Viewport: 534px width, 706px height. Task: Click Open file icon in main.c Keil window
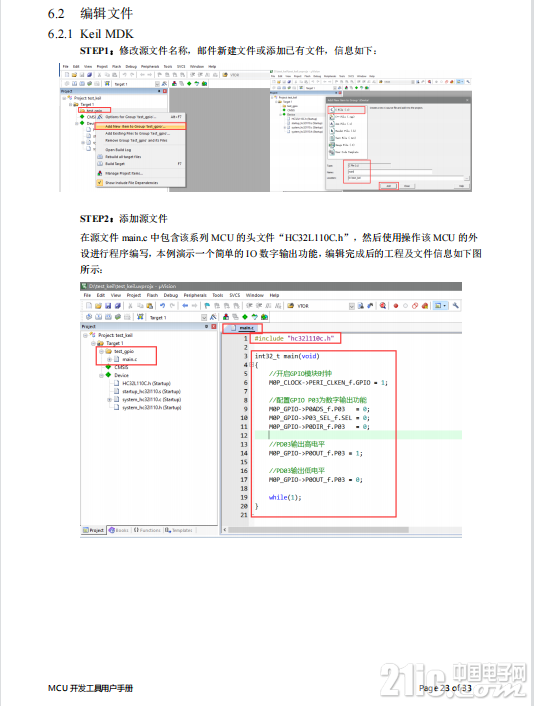click(x=98, y=306)
